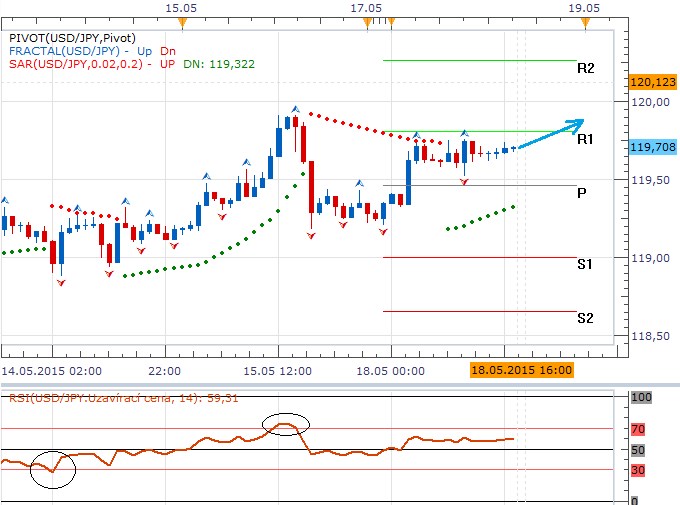
Task: Click the R2 resistance level label
Action: [x=586, y=69]
